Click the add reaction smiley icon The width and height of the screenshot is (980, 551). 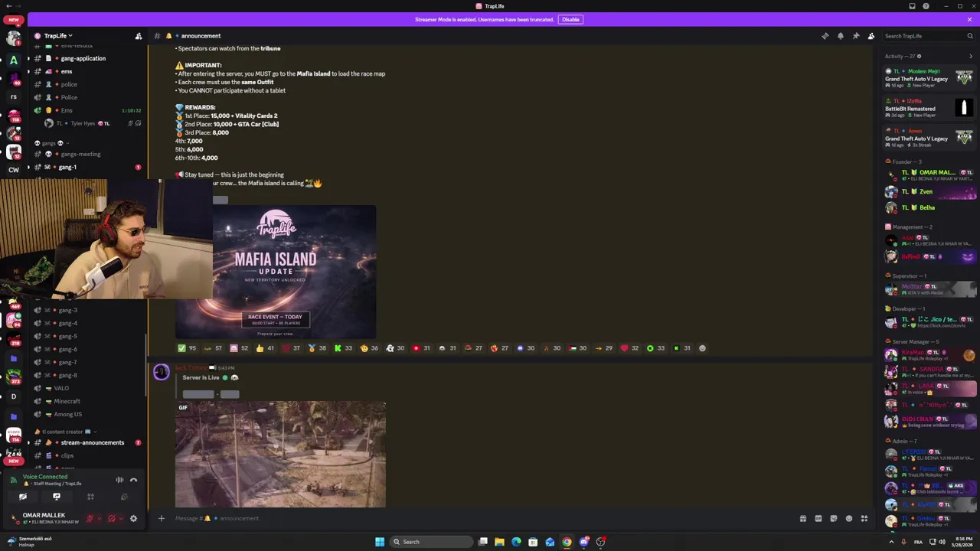[x=702, y=348]
